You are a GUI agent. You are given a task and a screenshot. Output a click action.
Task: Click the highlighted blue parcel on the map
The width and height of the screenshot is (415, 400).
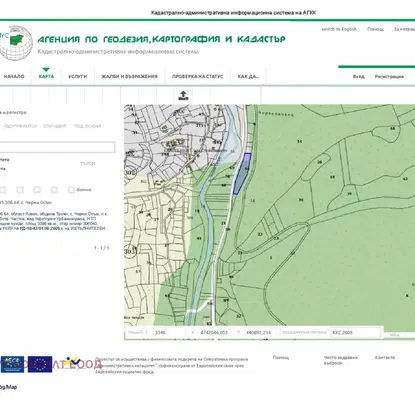click(x=243, y=173)
